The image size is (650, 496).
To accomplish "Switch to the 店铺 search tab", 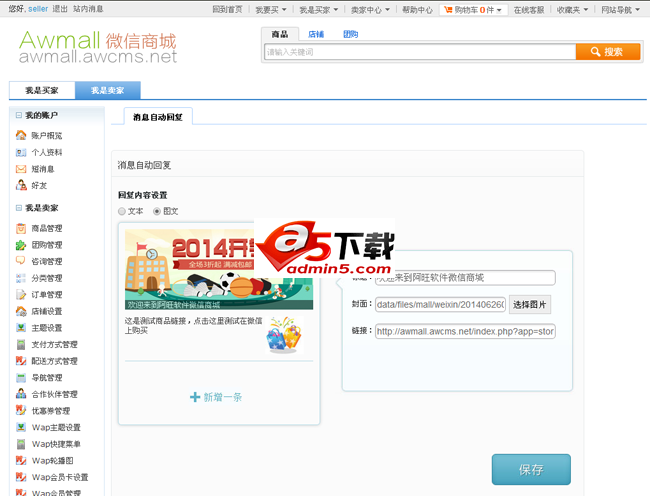I will [x=316, y=34].
